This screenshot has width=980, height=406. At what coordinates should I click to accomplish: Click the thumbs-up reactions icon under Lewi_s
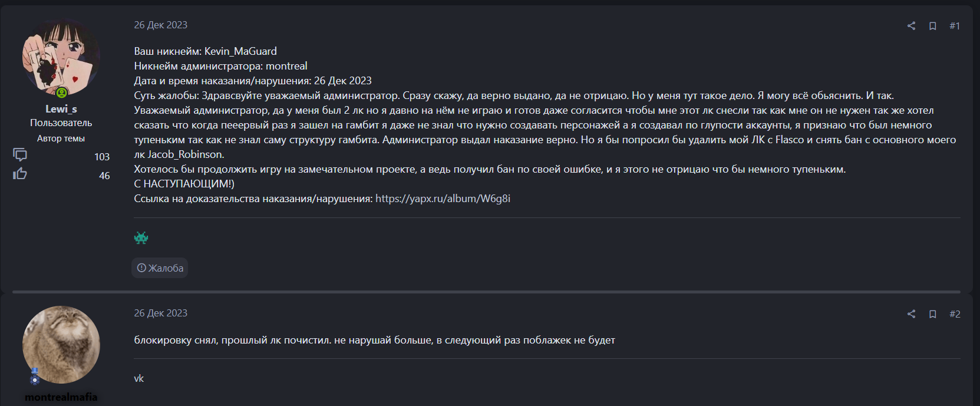tap(20, 174)
